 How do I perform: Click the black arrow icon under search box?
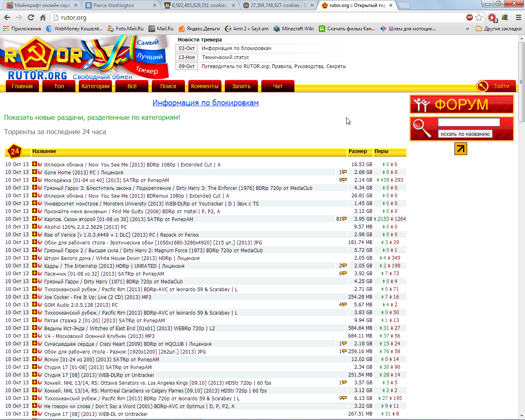coord(461,148)
